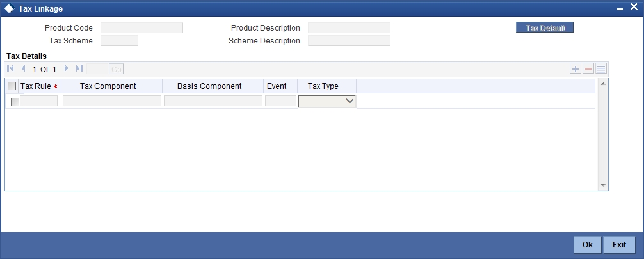Click the Go page button
Screen dimensions: 644x259
(x=117, y=69)
